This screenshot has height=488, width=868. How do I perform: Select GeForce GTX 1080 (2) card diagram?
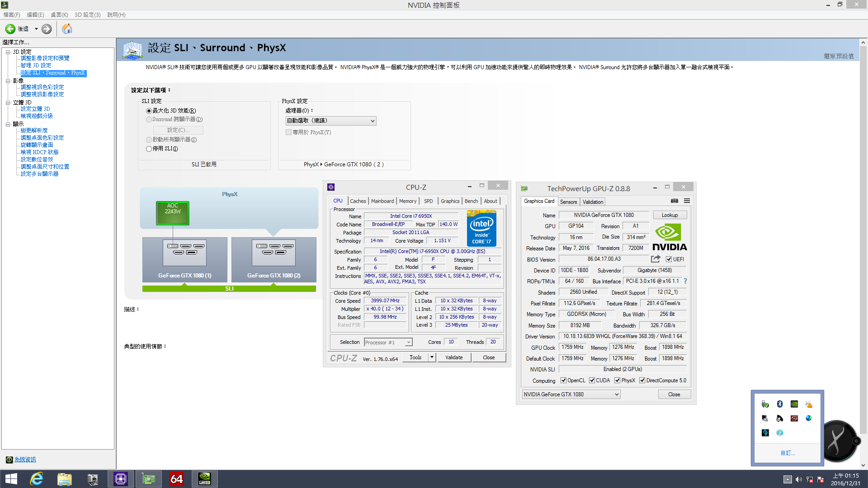274,259
